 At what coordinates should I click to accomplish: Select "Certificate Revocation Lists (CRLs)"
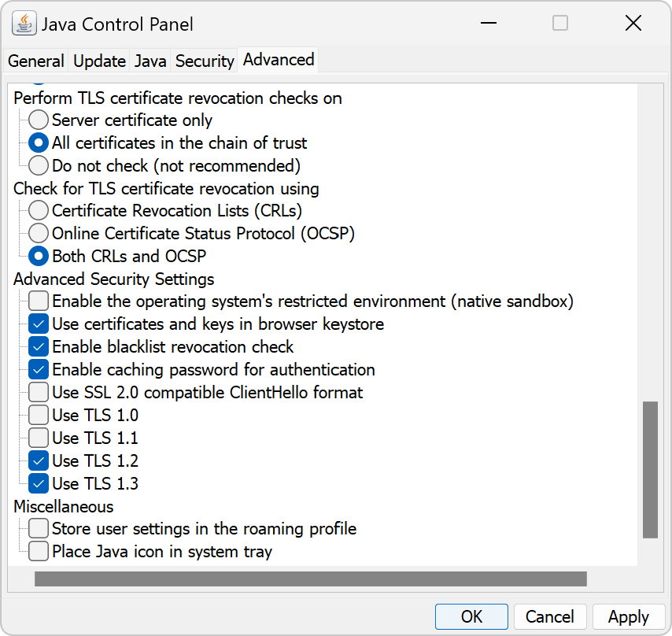point(38,210)
